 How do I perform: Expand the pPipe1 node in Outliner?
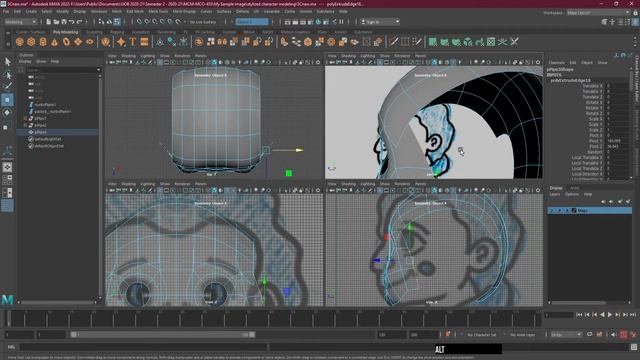pyautogui.click(x=25, y=118)
